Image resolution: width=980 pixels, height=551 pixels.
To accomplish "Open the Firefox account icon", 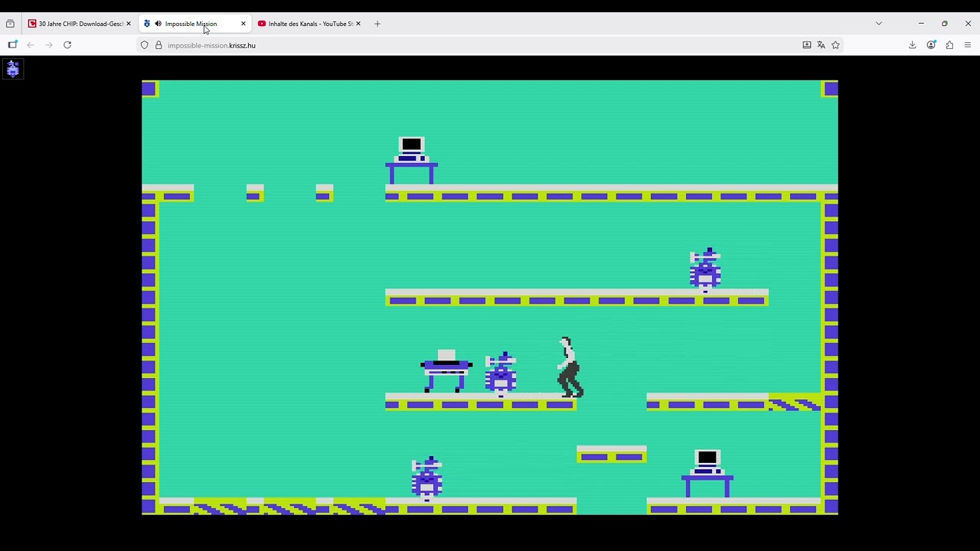I will coord(931,45).
